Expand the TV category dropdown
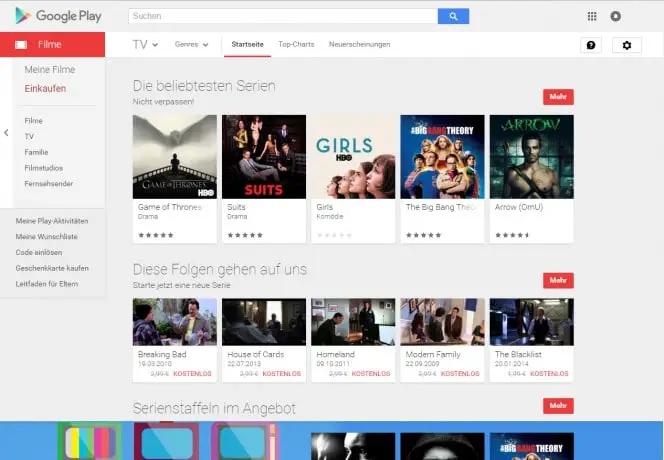The width and height of the screenshot is (664, 460). pyautogui.click(x=145, y=44)
